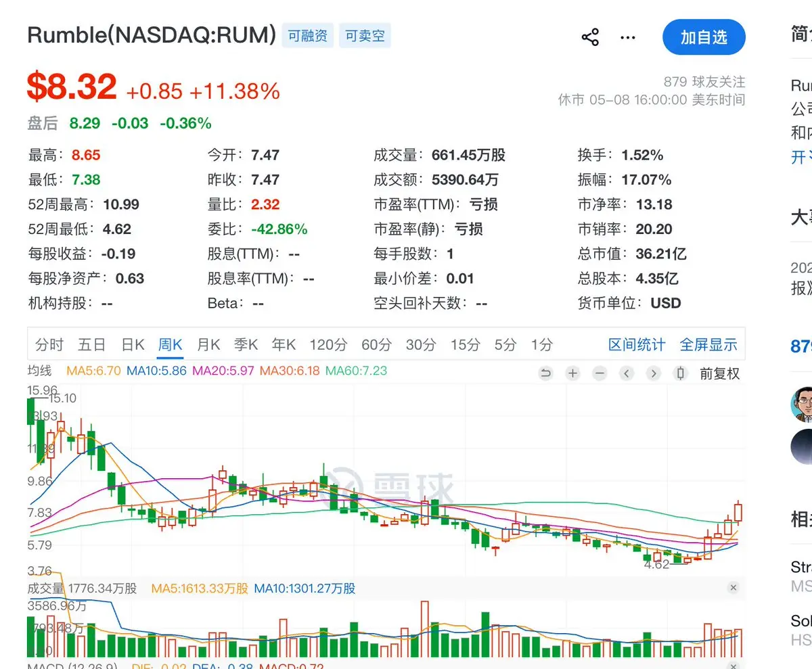Switch to the 60分 interval tab

tap(376, 345)
